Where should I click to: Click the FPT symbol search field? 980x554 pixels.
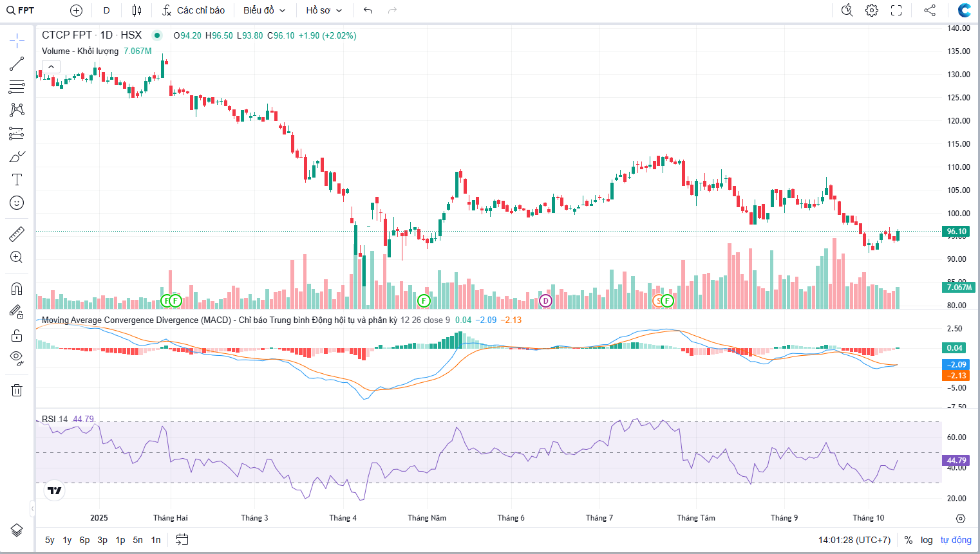point(26,10)
